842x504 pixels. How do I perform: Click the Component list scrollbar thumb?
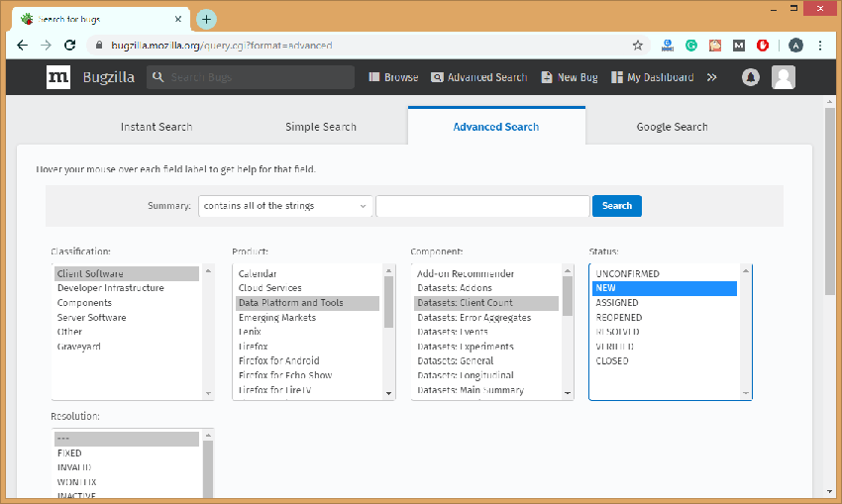pyautogui.click(x=567, y=296)
